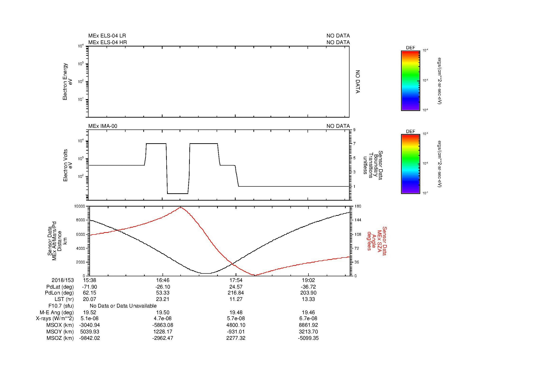555x392 pixels.
Task: Click the MEx Alt/Mars/Pd Distance km label
Action: (x=57, y=241)
